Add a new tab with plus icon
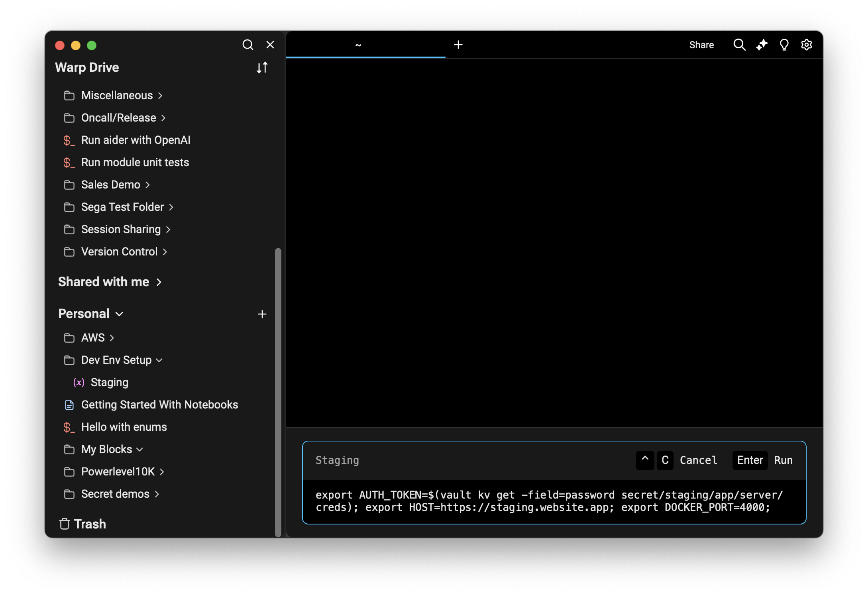Viewport: 868px width, 597px height. (x=458, y=45)
